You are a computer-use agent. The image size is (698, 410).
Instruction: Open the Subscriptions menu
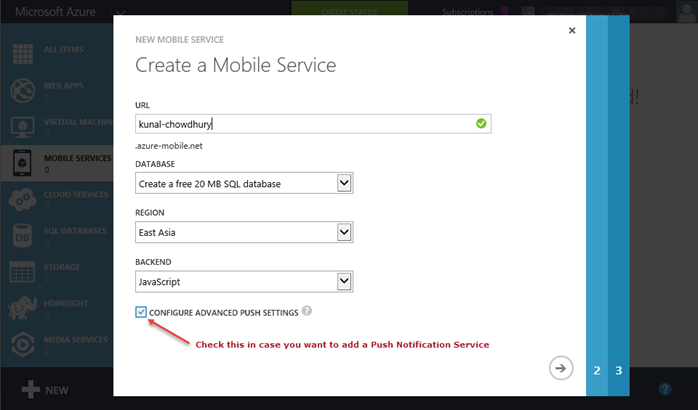pos(467,12)
